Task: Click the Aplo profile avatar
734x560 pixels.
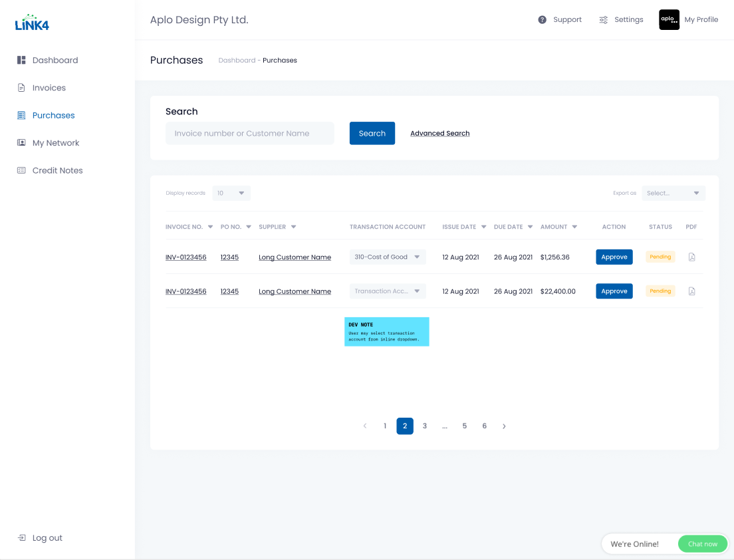Action: [669, 20]
